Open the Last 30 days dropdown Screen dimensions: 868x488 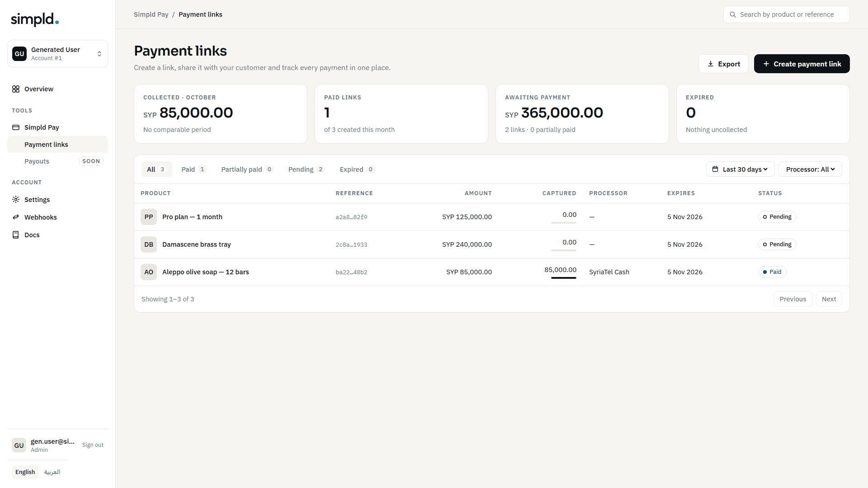(741, 169)
